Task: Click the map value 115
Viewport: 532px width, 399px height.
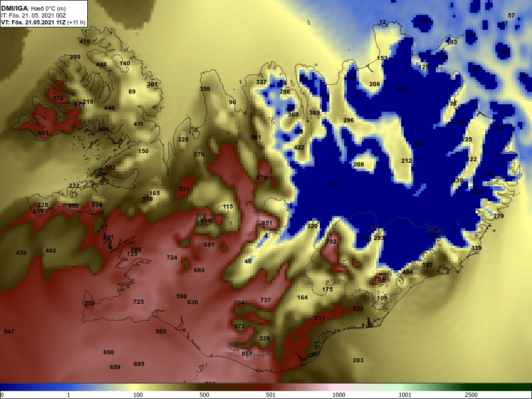Action: (228, 206)
